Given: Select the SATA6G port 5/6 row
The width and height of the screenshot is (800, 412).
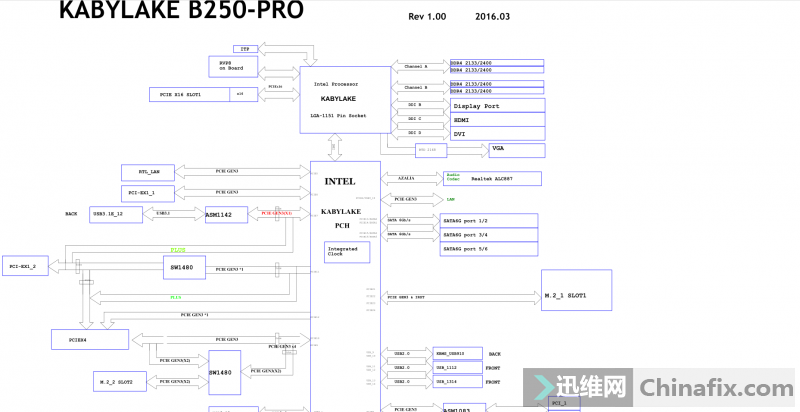Looking at the screenshot, I should [489, 249].
